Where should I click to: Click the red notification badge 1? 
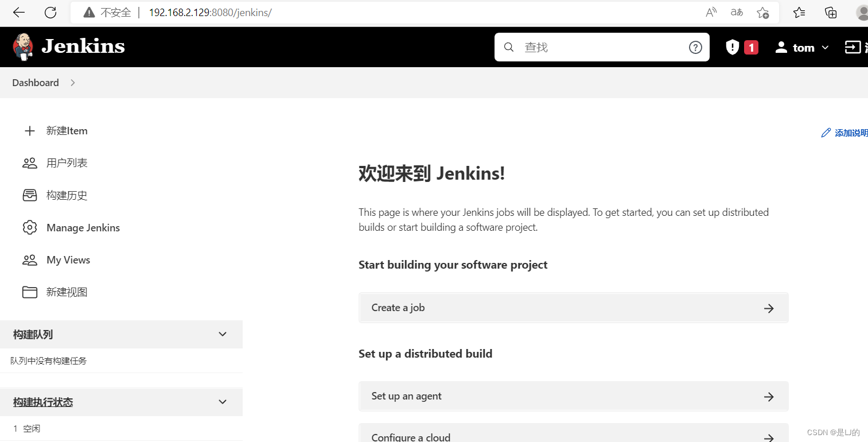click(x=752, y=47)
